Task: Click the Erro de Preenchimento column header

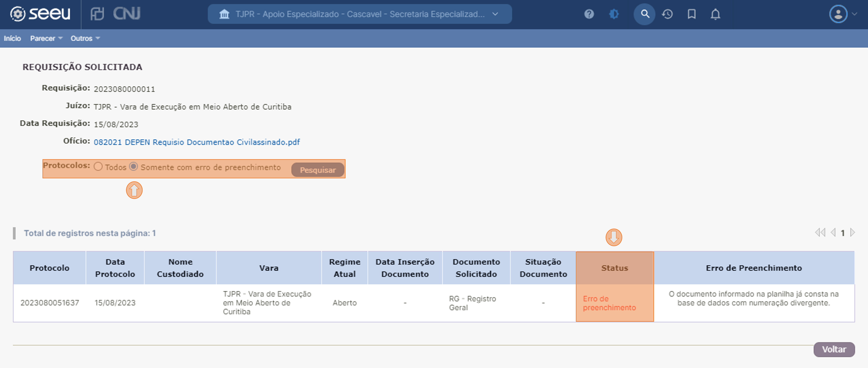Action: 754,268
